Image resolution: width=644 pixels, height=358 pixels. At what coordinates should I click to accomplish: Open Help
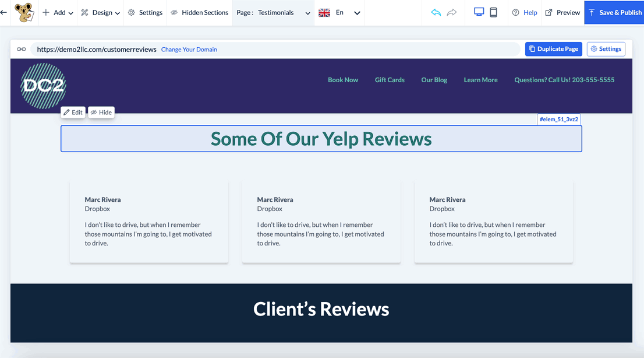[x=525, y=12]
